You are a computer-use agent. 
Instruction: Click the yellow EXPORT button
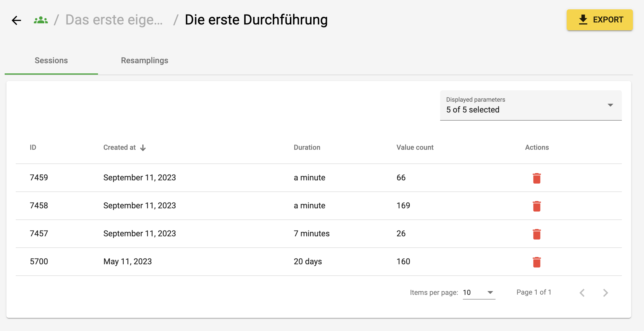tap(600, 20)
